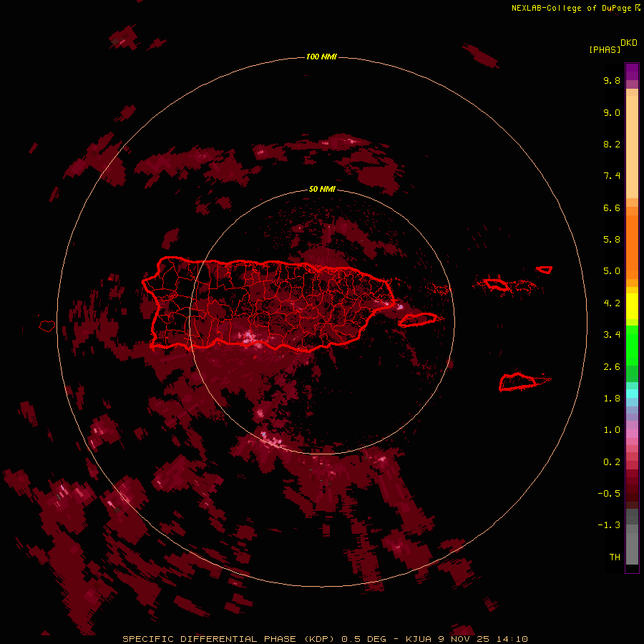This screenshot has height=644, width=644.
Task: Click the DKD product label
Action: (629, 43)
